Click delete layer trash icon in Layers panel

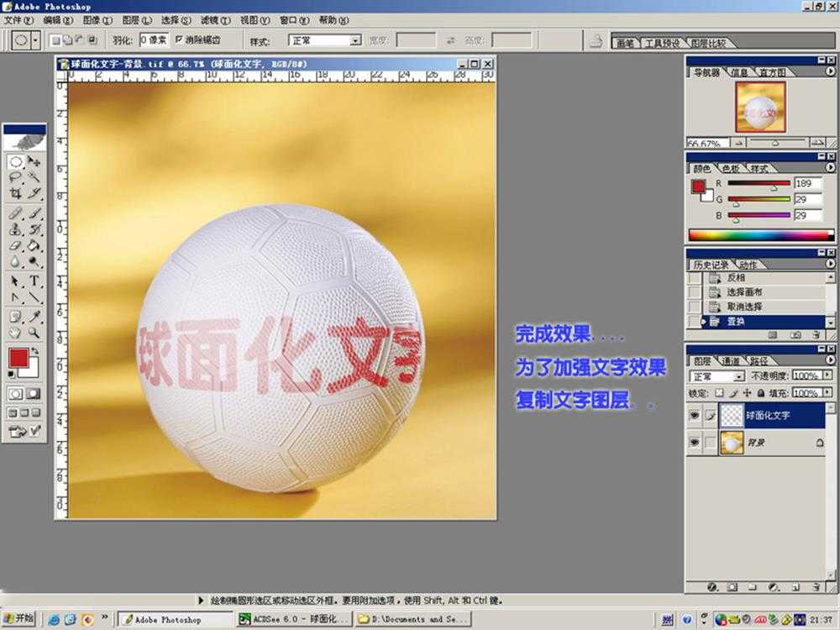coord(816,587)
